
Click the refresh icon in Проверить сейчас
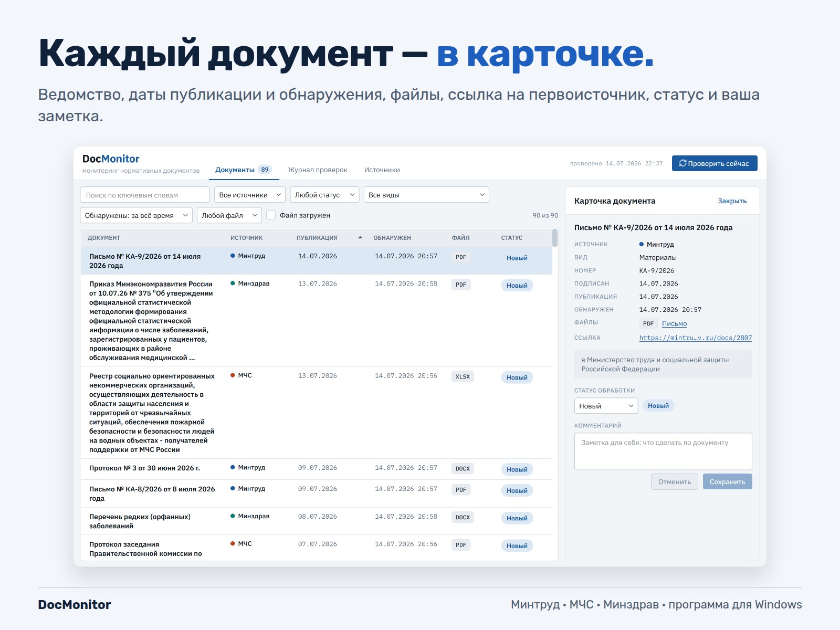click(682, 163)
